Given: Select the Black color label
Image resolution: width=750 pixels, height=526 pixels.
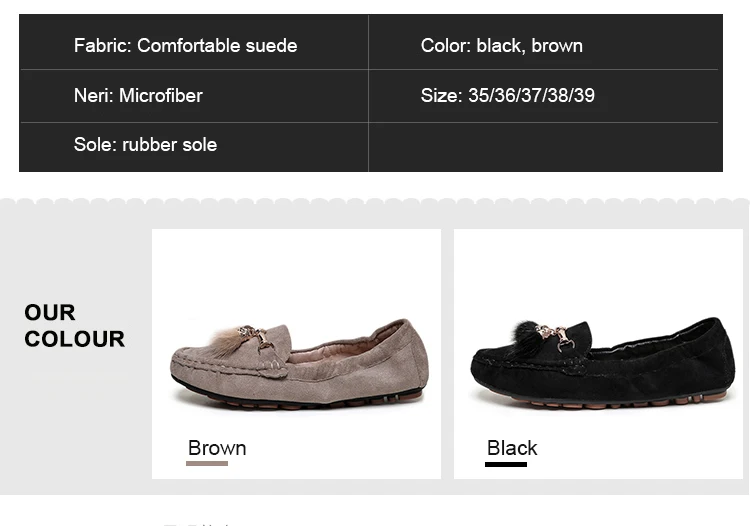Looking at the screenshot, I should (512, 448).
